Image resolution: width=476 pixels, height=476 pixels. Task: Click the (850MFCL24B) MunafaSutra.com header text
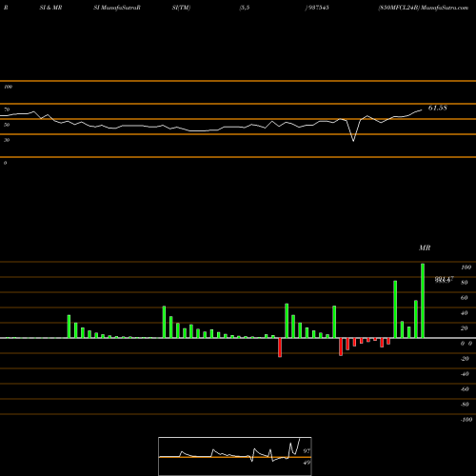[x=423, y=8]
